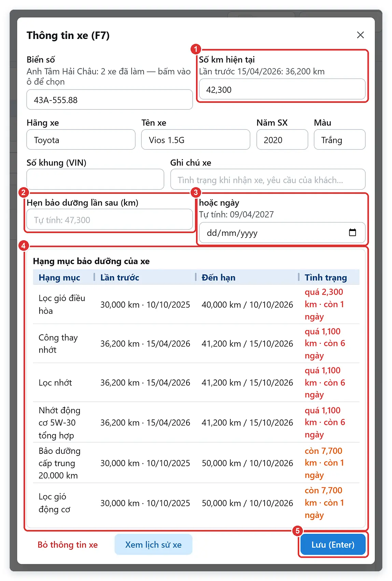The height and width of the screenshot is (581, 392).
Task: Edit the Số km hiện tại field
Action: (282, 90)
